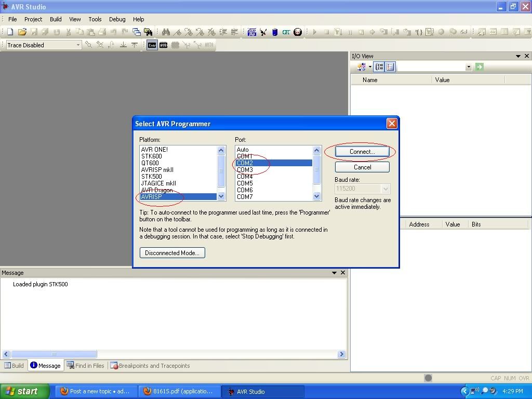Click the Disconnected Mode... button
The height and width of the screenshot is (399, 532).
coord(172,253)
